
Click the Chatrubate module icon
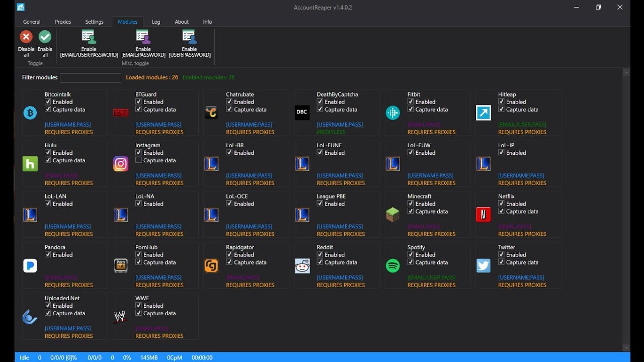(x=211, y=113)
